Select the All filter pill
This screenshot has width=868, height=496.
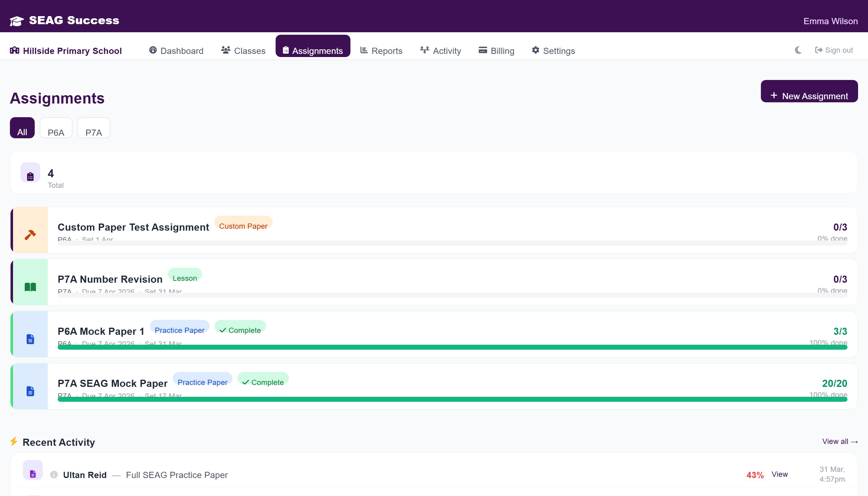pos(22,128)
